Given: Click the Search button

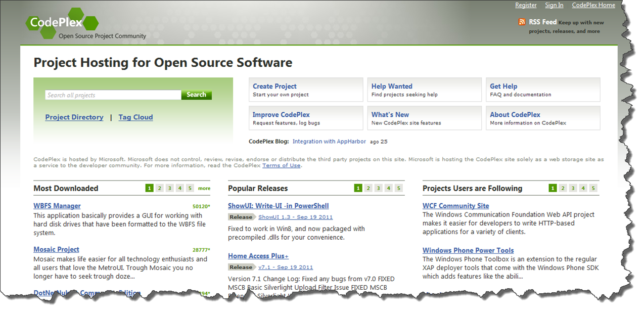Looking at the screenshot, I should coord(196,95).
